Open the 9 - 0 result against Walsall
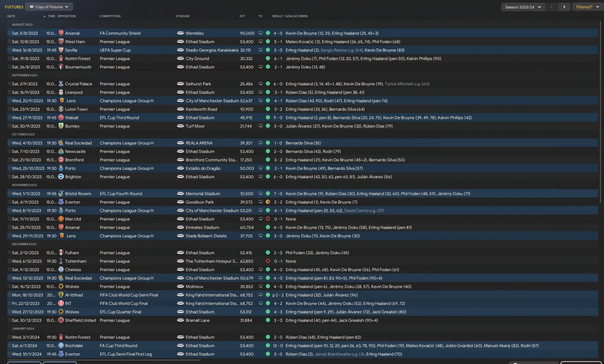 (278, 118)
